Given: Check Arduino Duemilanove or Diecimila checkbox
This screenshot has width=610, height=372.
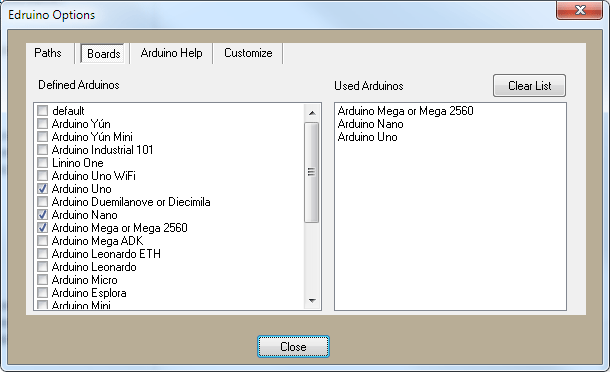Looking at the screenshot, I should (x=42, y=202).
